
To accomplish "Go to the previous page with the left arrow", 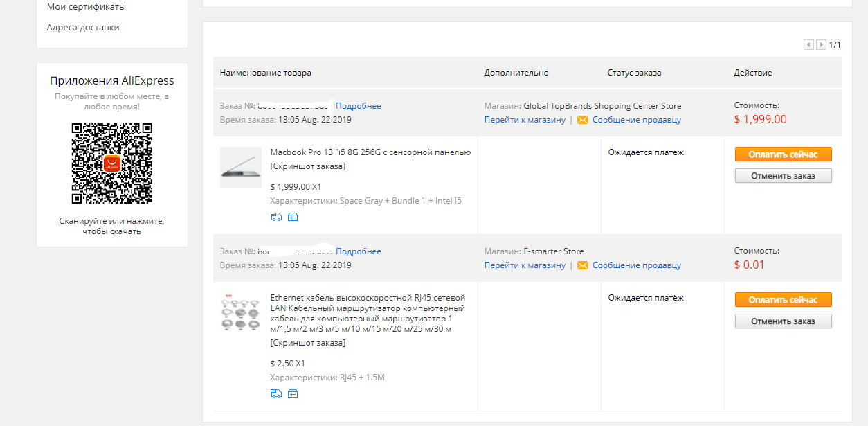I will [808, 45].
